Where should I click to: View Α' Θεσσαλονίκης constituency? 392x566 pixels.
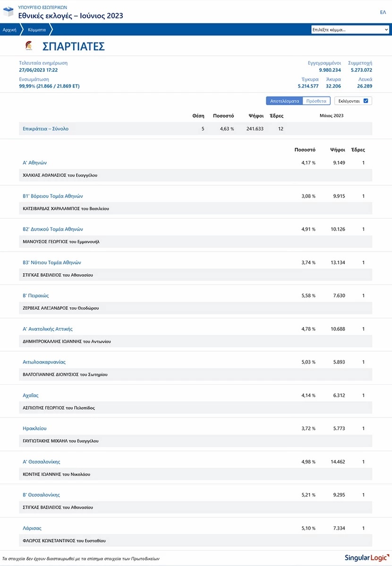[x=42, y=462]
